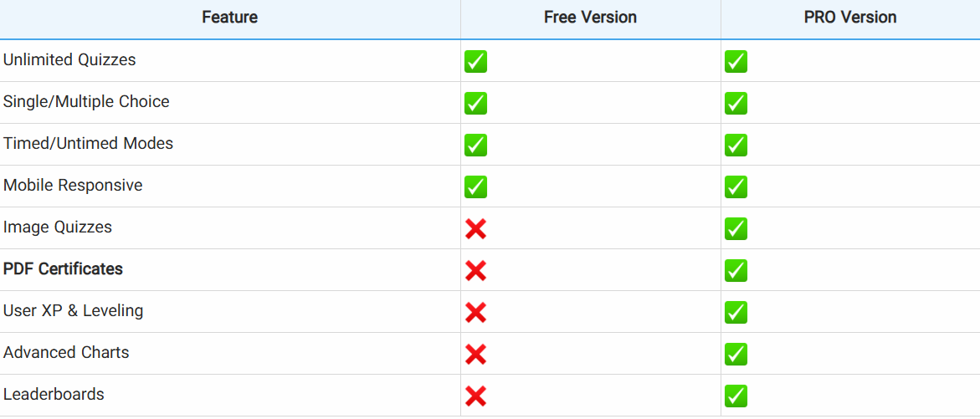
Task: Select the Free Version column header
Action: (590, 18)
